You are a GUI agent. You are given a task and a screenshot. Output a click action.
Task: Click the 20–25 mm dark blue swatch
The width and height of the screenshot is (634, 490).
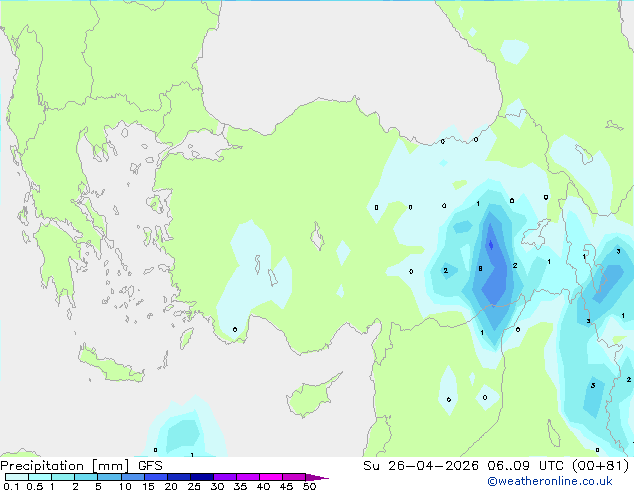(x=178, y=477)
